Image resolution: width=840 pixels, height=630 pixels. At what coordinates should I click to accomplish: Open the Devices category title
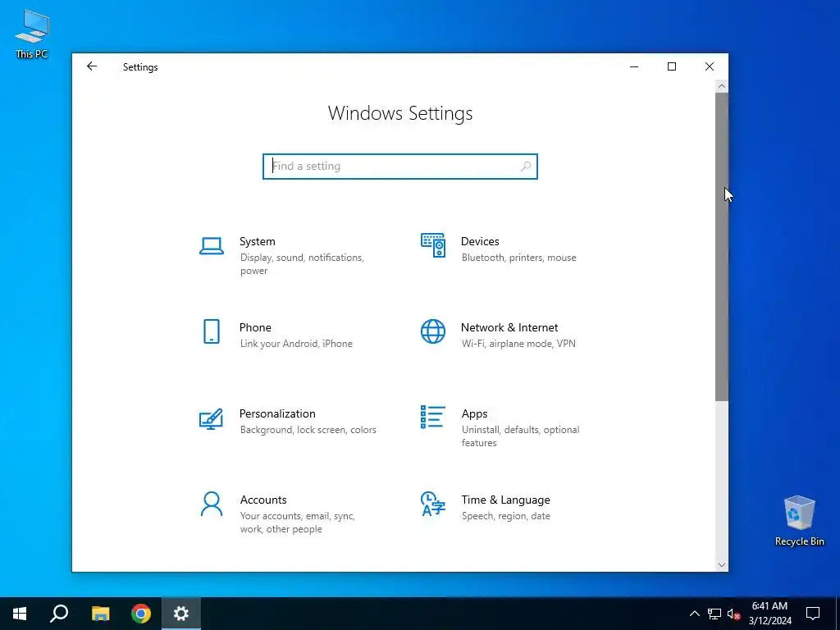(480, 242)
